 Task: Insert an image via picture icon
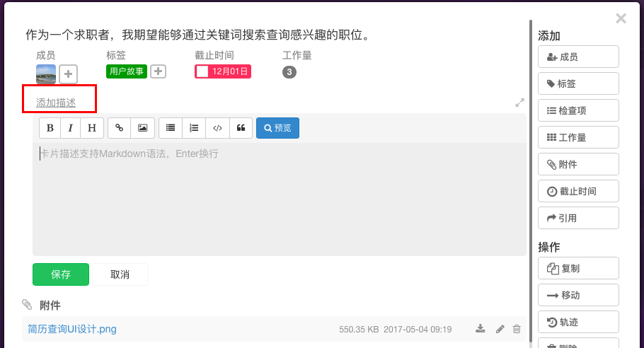click(142, 128)
